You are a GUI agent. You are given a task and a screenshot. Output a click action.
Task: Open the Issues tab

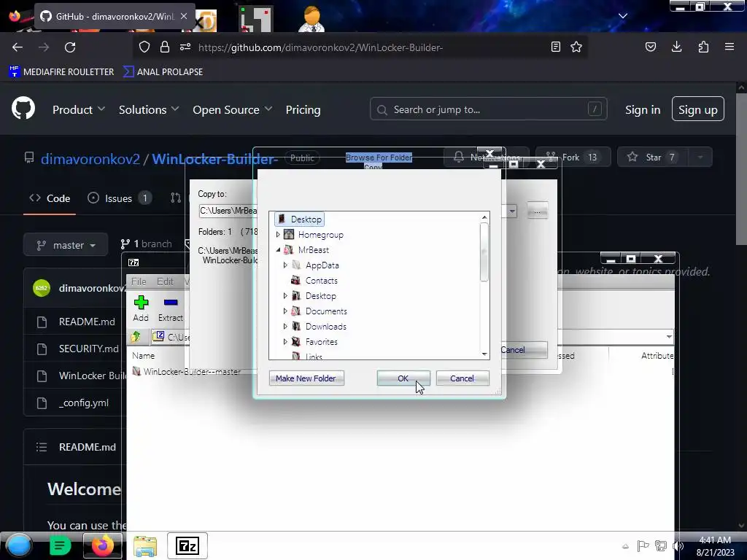pyautogui.click(x=120, y=198)
